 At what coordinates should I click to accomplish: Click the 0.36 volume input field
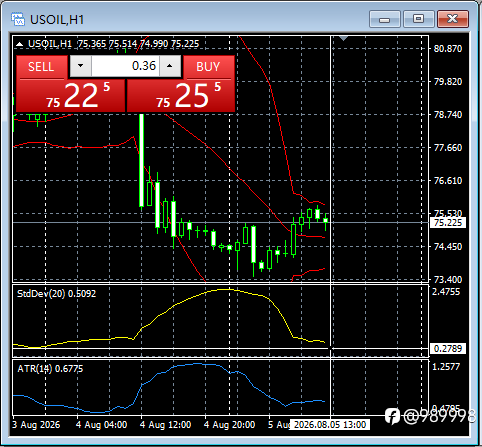(x=125, y=66)
